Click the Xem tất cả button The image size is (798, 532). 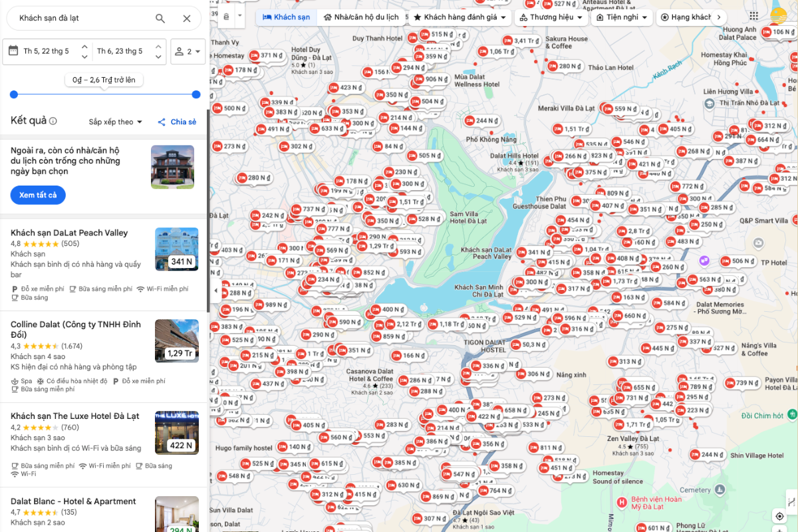tap(38, 195)
